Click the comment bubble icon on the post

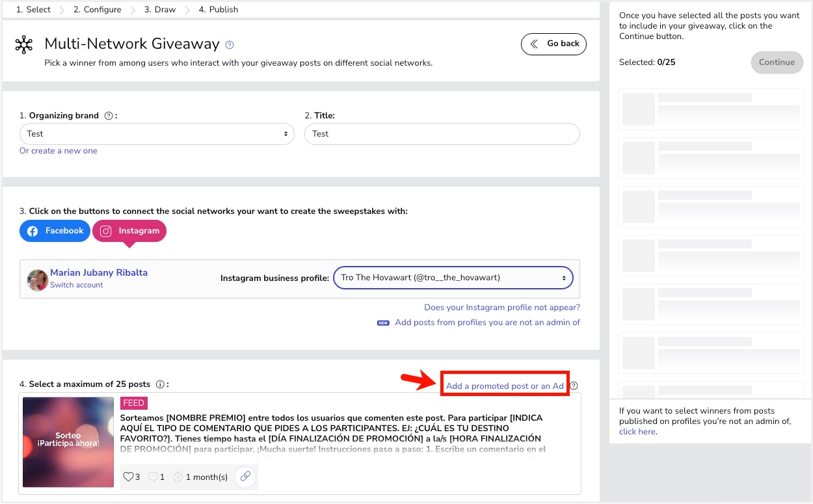tap(153, 477)
